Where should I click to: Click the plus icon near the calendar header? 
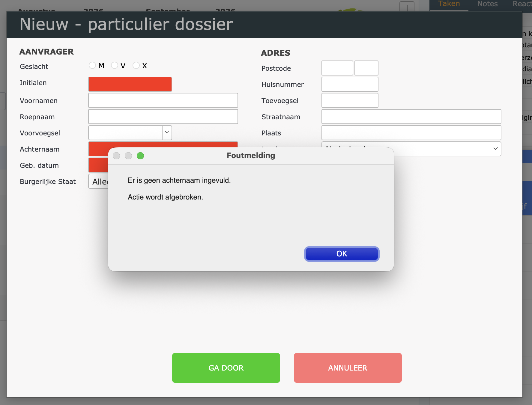(407, 7)
